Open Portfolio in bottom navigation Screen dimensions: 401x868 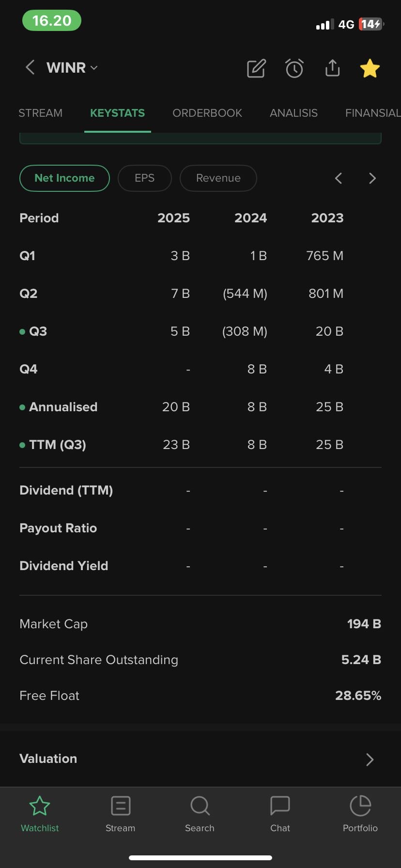coord(360,814)
